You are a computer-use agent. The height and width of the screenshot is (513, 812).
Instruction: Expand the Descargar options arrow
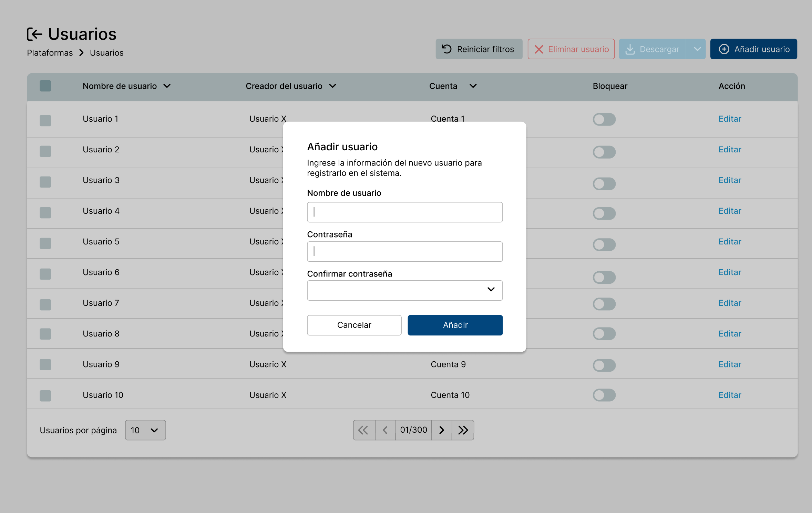[697, 49]
